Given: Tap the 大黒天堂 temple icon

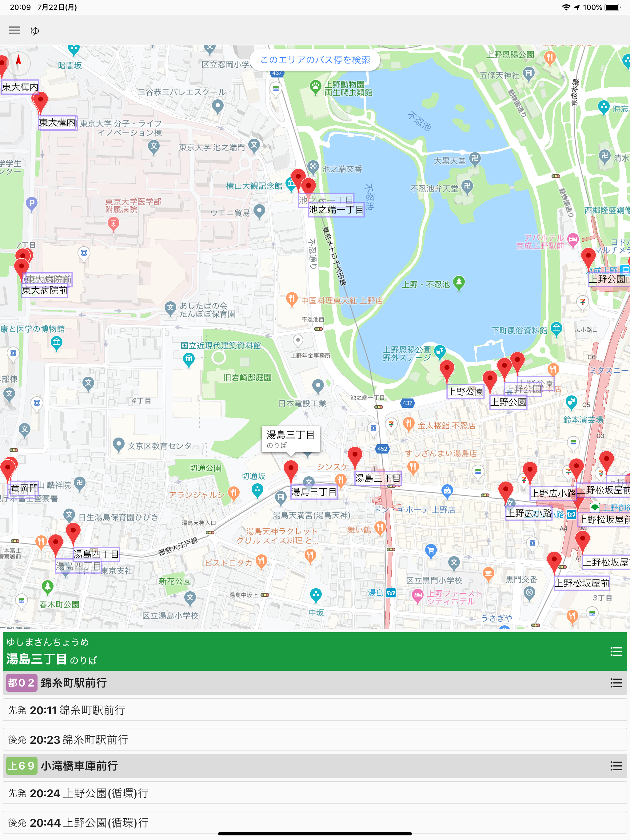Looking at the screenshot, I should point(475,159).
